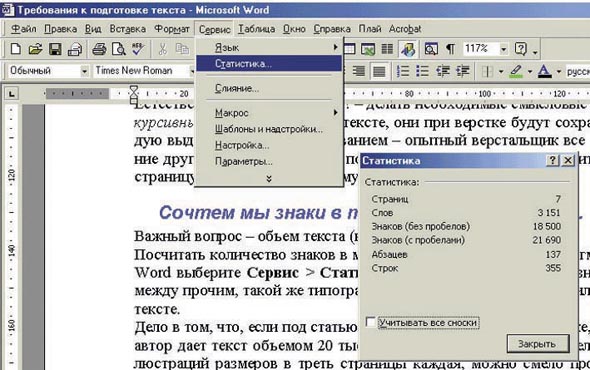This screenshot has height=370, width=590.
Task: Open the Acrobat menu
Action: pyautogui.click(x=405, y=29)
